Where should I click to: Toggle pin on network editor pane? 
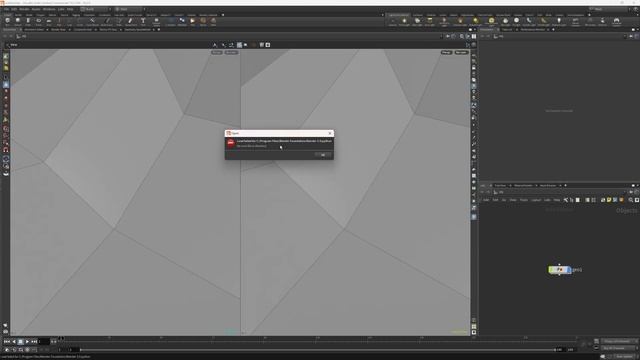click(x=631, y=192)
